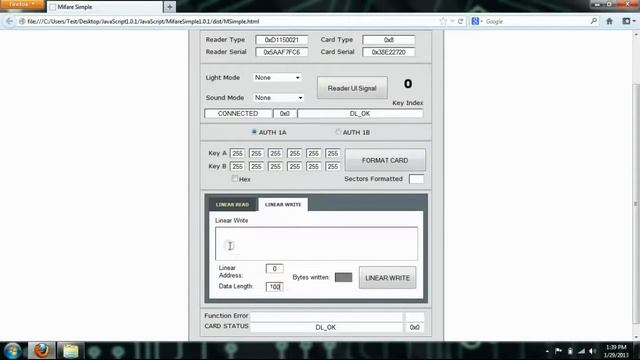This screenshot has height=360, width=640.
Task: Click the CARD STATUS DL_OK field
Action: 326,327
